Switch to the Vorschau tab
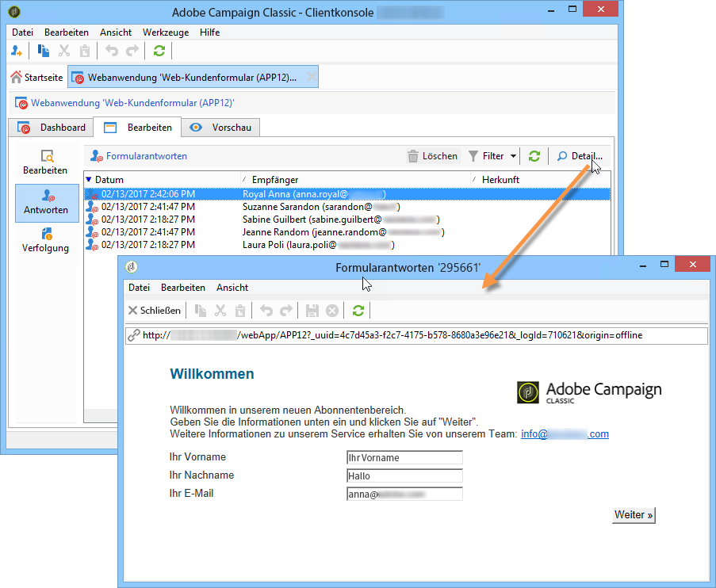The image size is (716, 588). coord(220,128)
